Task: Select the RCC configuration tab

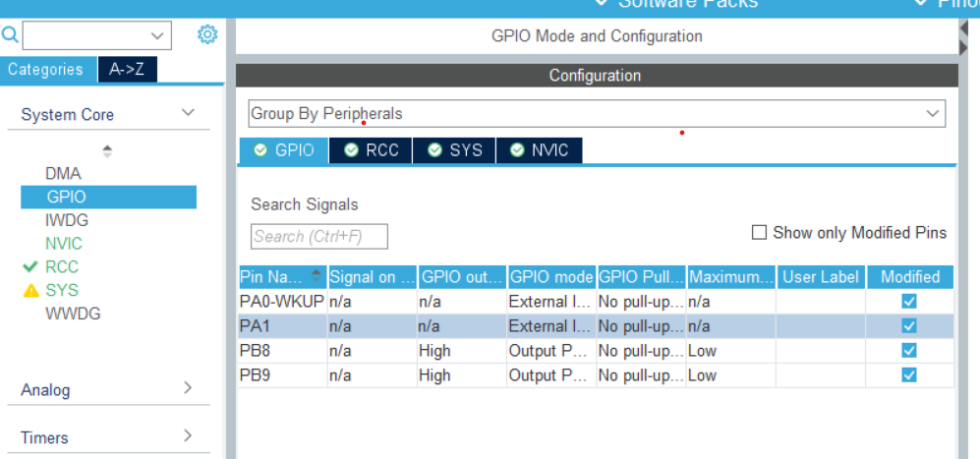Action: [371, 150]
